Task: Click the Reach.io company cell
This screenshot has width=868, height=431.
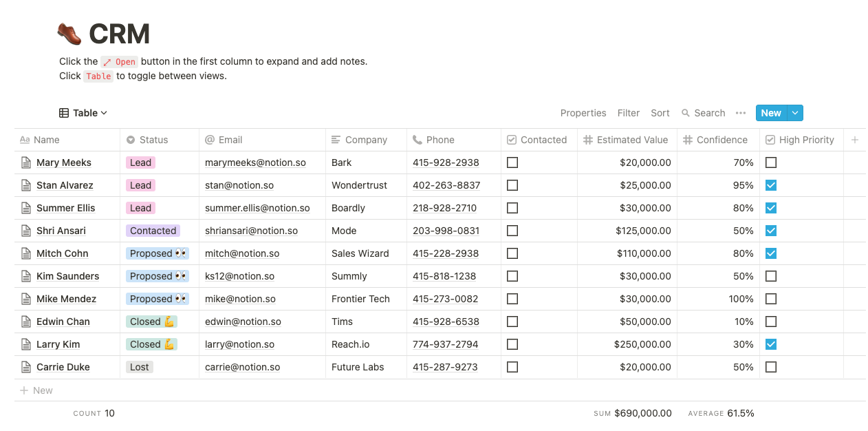Action: (366, 344)
